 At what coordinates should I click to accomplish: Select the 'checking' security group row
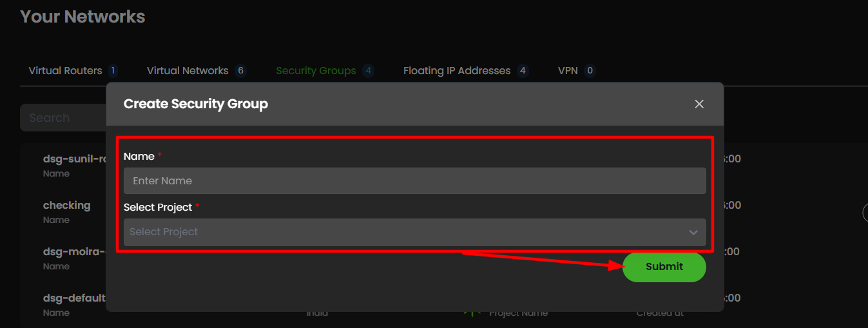tap(67, 206)
